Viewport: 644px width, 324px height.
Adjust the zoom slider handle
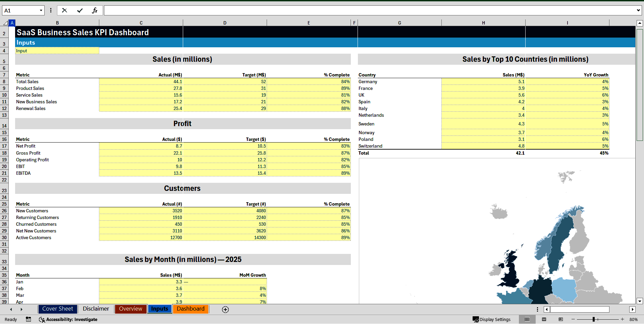pyautogui.click(x=593, y=319)
